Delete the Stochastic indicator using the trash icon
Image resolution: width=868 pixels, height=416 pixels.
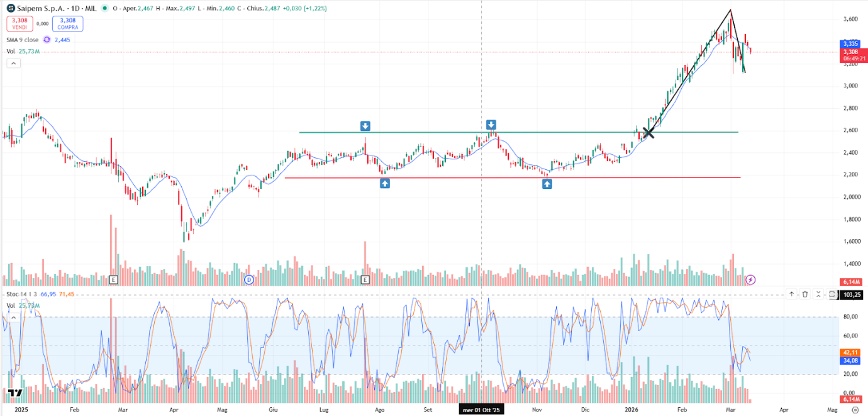(x=806, y=294)
